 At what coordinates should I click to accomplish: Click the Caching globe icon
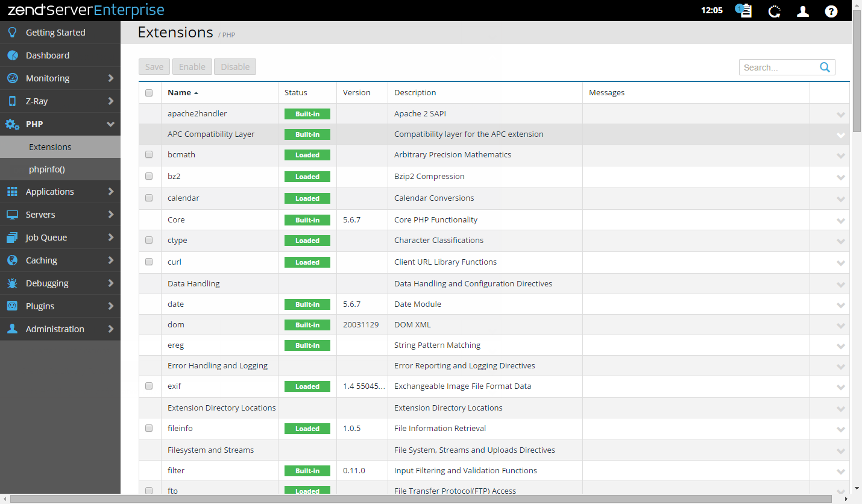point(12,260)
